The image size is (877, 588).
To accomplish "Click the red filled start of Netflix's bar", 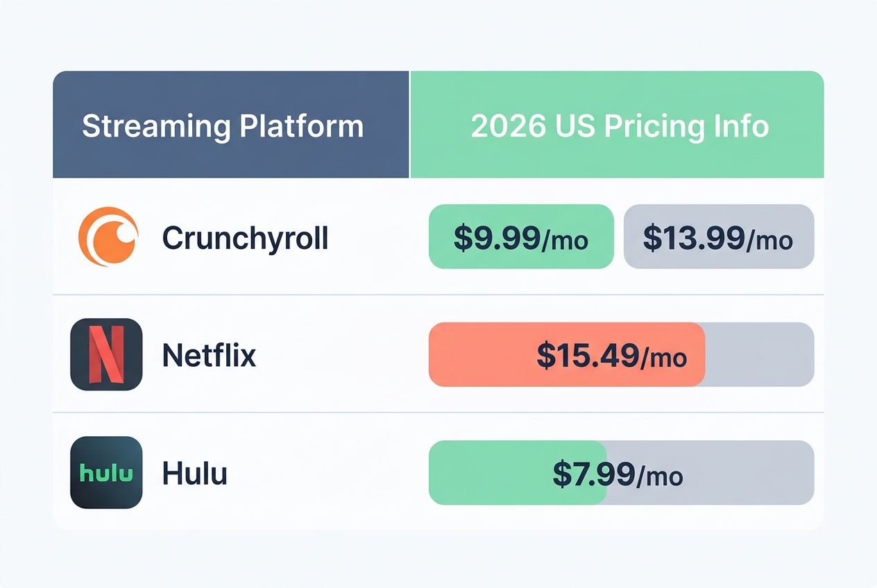I will click(x=472, y=354).
